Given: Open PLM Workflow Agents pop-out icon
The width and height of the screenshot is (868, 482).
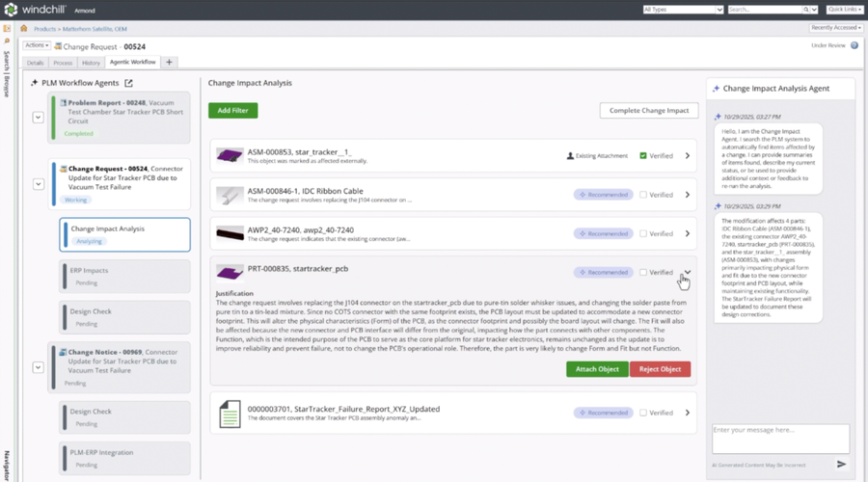Looking at the screenshot, I should (128, 83).
